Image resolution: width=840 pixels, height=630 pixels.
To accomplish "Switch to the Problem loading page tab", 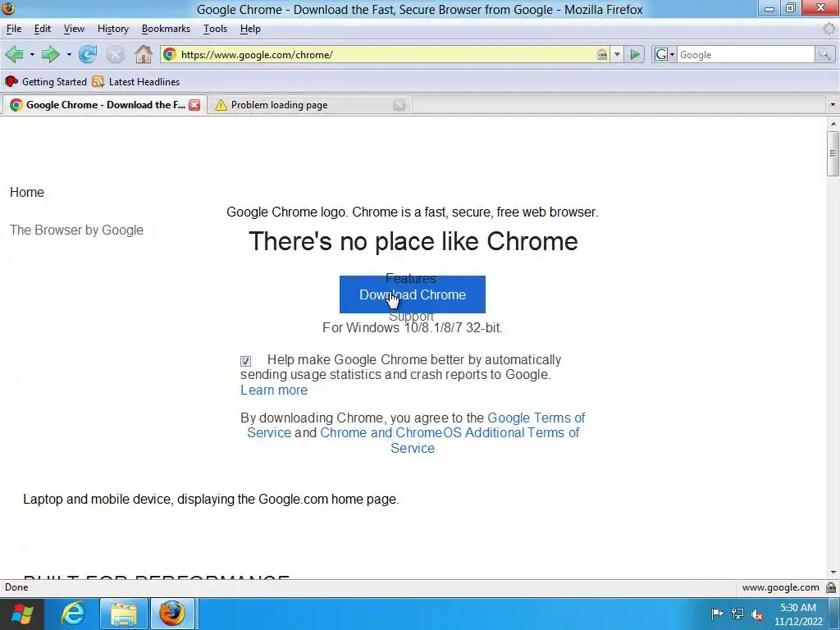I will click(309, 105).
